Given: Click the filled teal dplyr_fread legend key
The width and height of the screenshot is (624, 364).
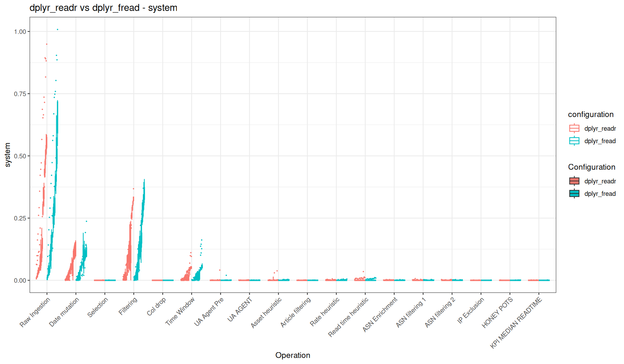Looking at the screenshot, I should click(574, 193).
